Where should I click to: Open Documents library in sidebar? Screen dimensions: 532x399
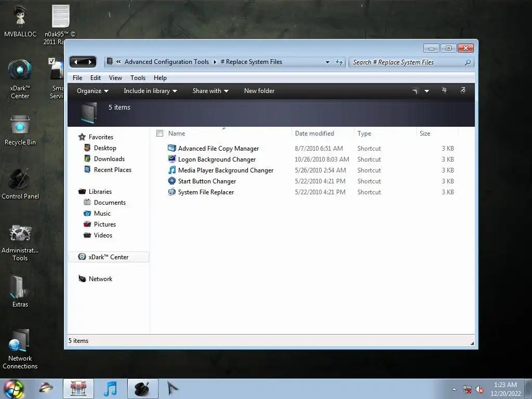pyautogui.click(x=110, y=202)
